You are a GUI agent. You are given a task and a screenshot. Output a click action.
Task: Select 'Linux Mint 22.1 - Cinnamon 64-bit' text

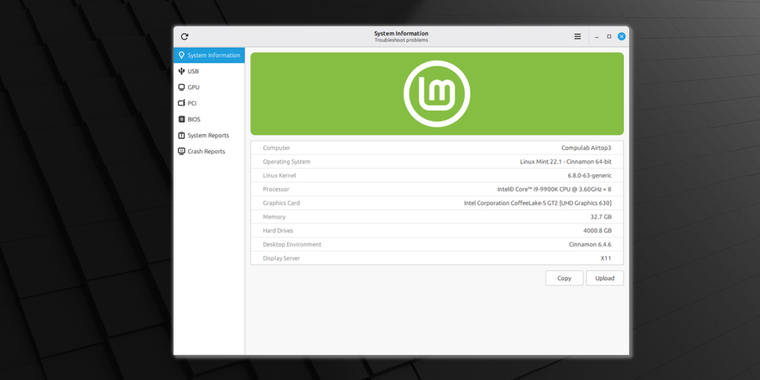point(566,162)
